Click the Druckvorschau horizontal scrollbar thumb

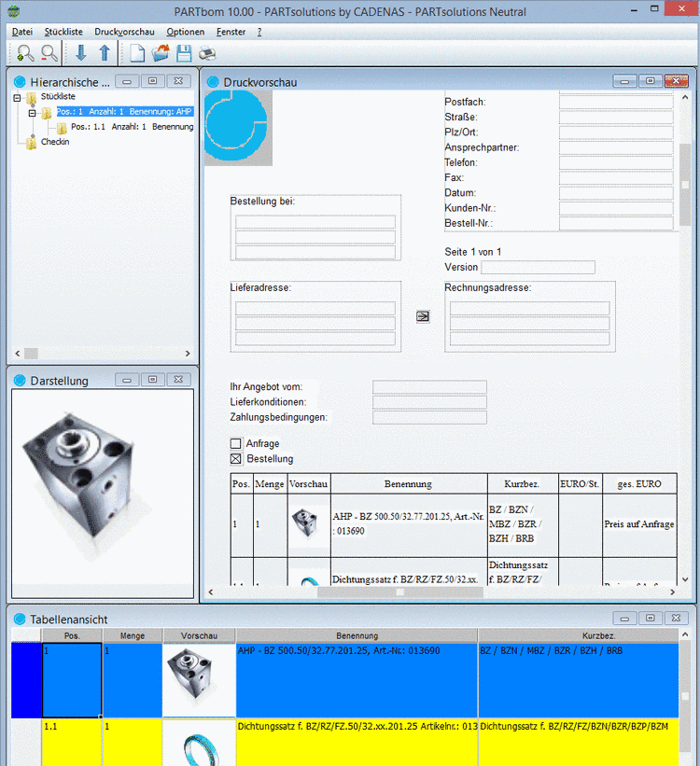click(x=399, y=592)
